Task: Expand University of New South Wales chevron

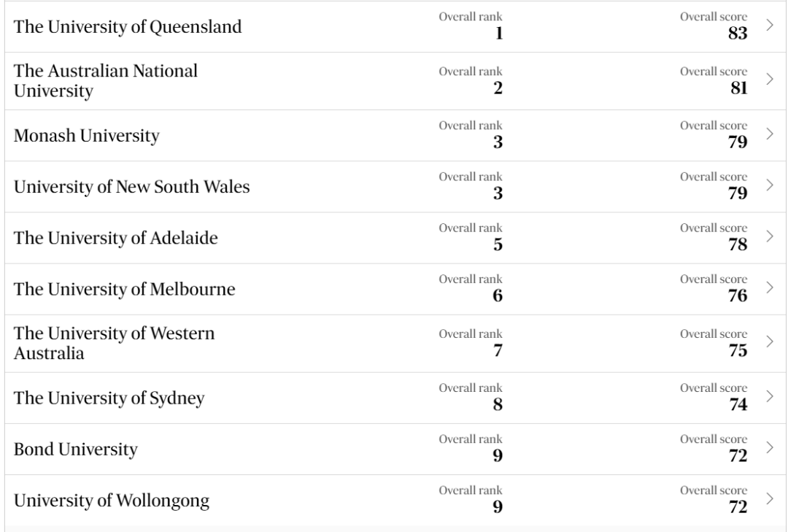Action: pyautogui.click(x=769, y=185)
